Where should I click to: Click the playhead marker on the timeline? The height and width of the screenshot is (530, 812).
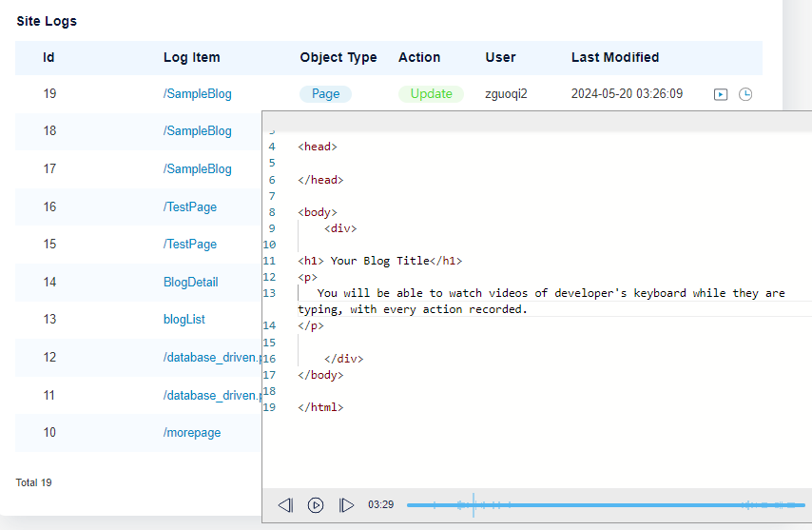coord(474,505)
